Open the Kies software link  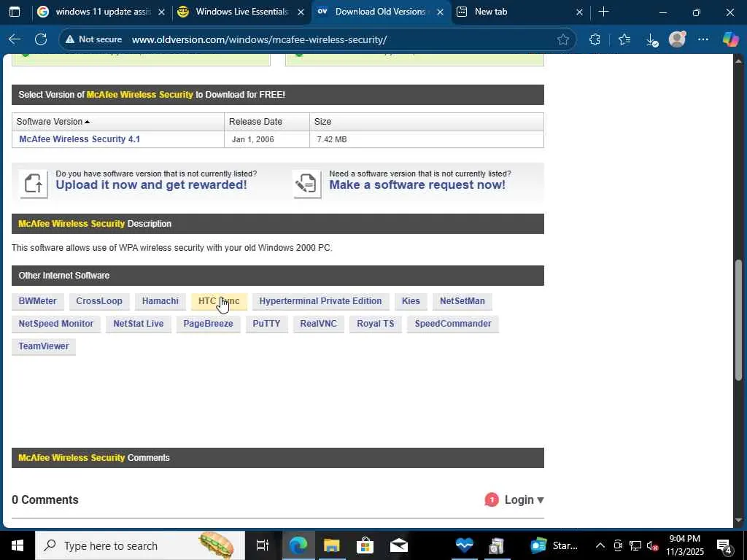[411, 301]
